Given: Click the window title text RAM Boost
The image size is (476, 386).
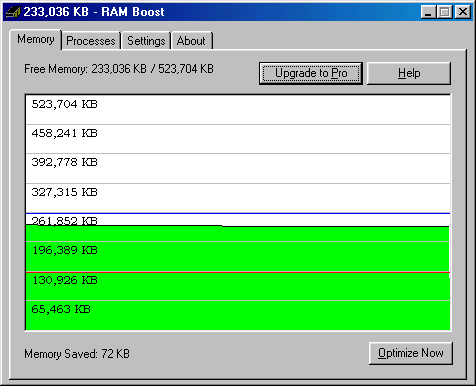Looking at the screenshot, I should (x=133, y=12).
